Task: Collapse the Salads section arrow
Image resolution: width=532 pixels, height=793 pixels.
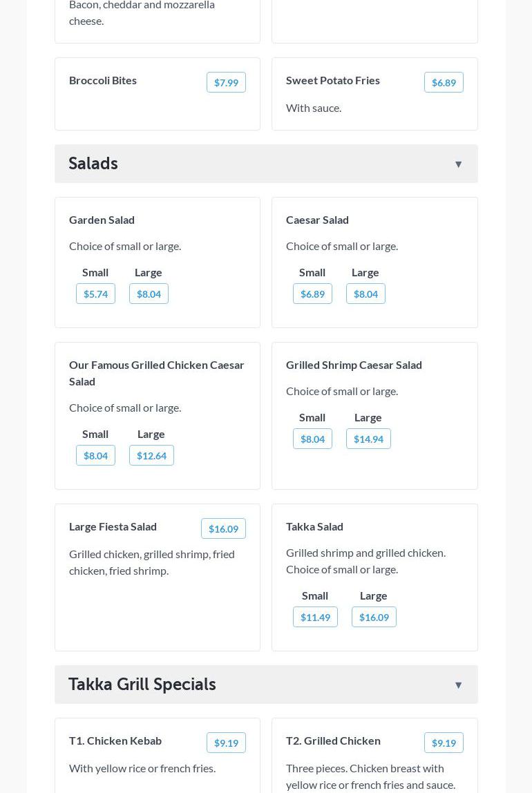Action: click(458, 164)
